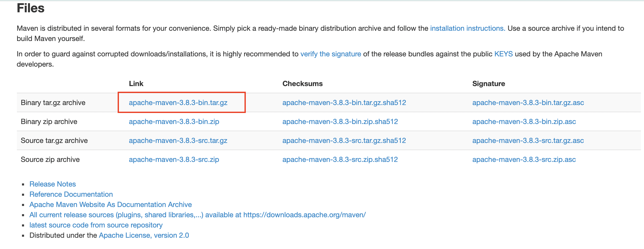View apache-maven-3.8.3-src.tar.gz.sha512 checksum
Image resolution: width=644 pixels, height=249 pixels.
pyautogui.click(x=344, y=141)
